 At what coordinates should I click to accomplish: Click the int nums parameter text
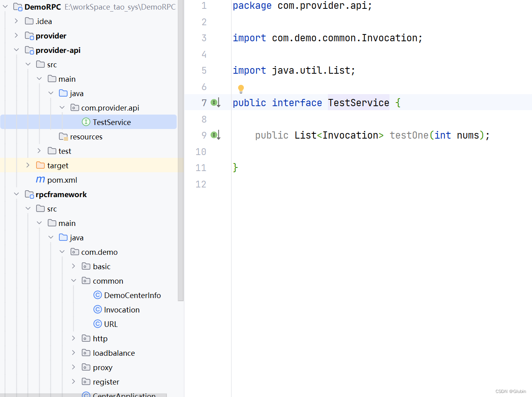coord(457,135)
